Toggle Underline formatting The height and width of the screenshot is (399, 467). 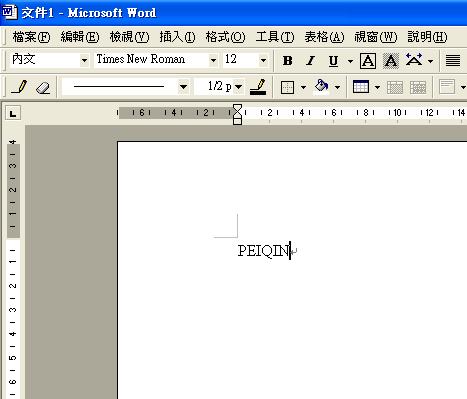click(x=333, y=61)
